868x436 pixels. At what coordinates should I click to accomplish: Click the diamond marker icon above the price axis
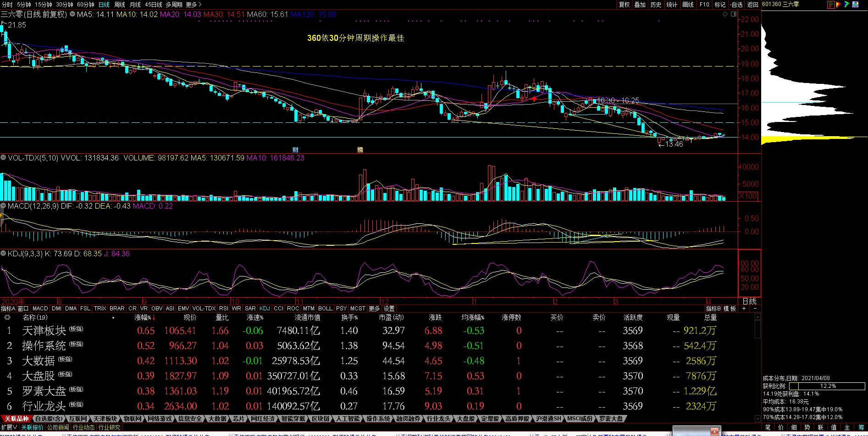pos(725,14)
